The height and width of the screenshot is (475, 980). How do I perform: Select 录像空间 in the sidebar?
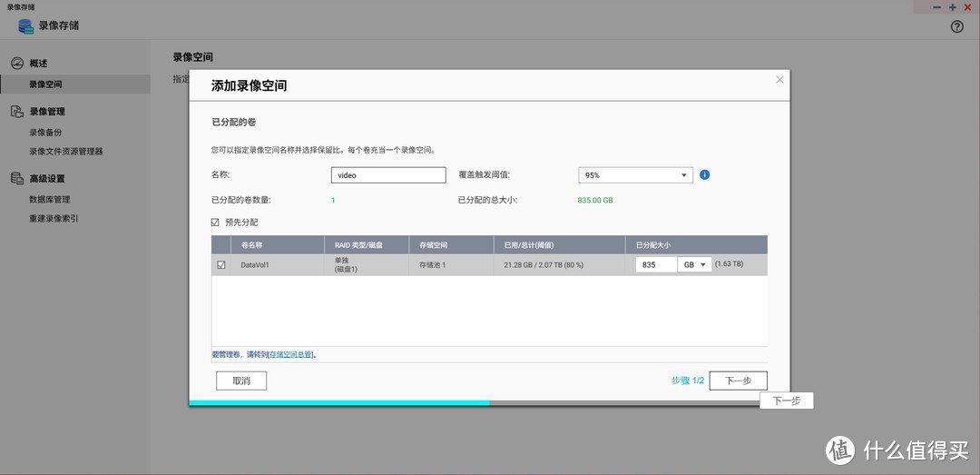tap(75, 84)
